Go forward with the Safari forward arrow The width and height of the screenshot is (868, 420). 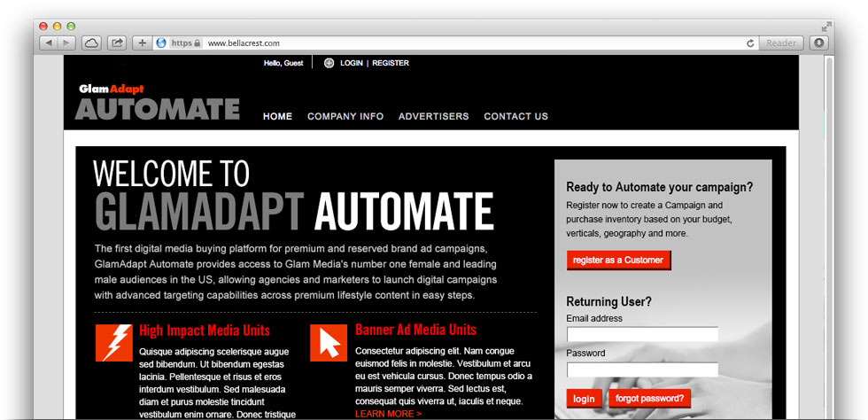pyautogui.click(x=66, y=43)
